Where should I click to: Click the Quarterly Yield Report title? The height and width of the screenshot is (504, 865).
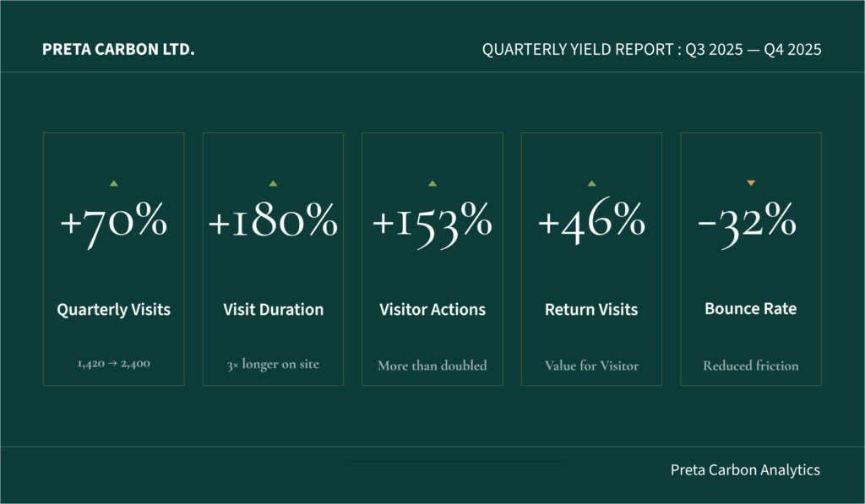click(651, 51)
